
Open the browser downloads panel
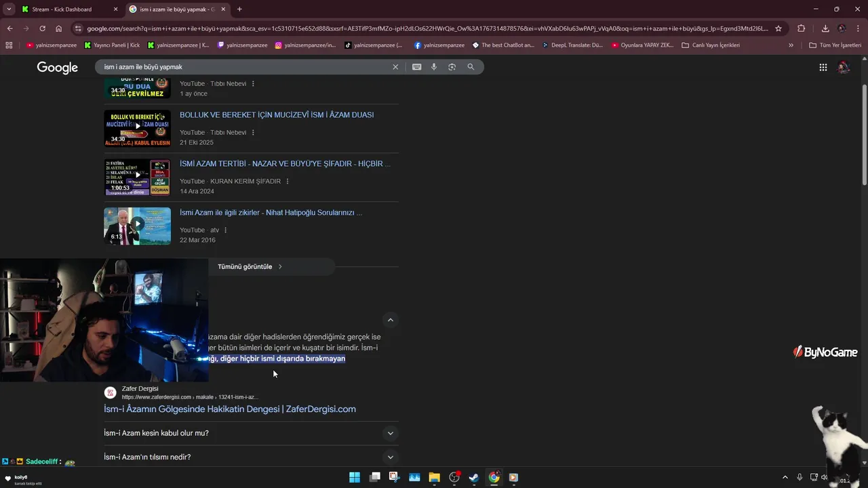pos(825,28)
